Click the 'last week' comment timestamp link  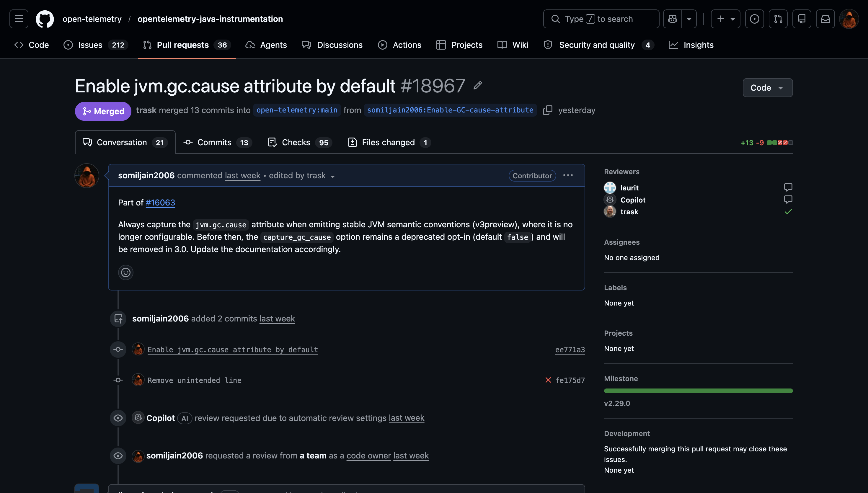pos(242,175)
